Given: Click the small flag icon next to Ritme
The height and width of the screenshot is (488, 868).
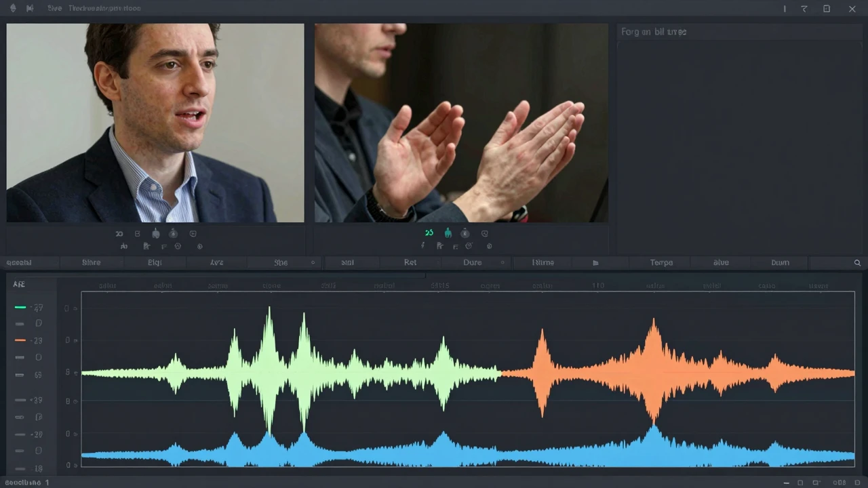Looking at the screenshot, I should coord(595,263).
